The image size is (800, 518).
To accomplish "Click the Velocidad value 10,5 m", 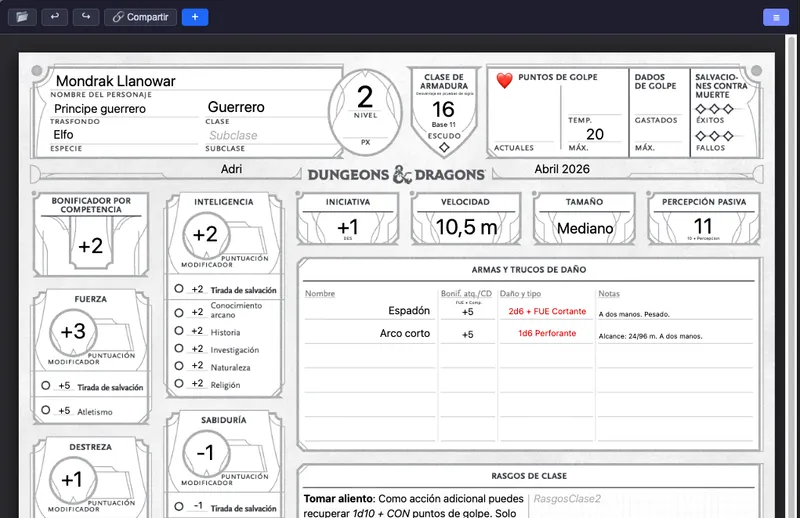I will [x=466, y=227].
